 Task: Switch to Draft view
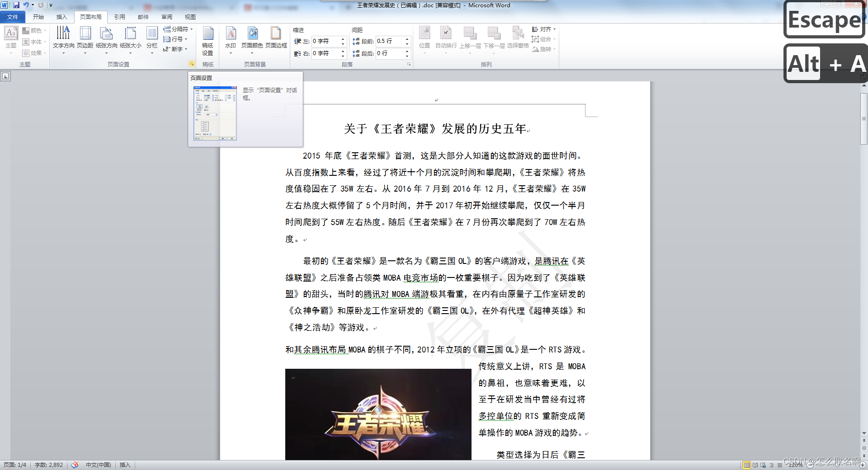click(779, 465)
